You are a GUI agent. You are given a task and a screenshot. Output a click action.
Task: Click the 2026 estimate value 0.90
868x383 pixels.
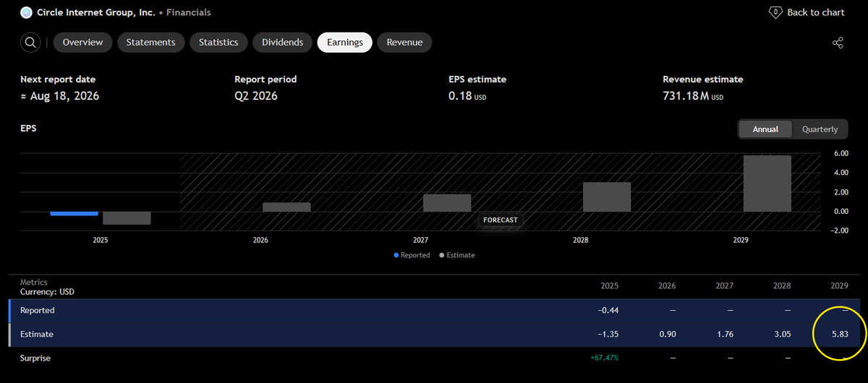tap(667, 335)
